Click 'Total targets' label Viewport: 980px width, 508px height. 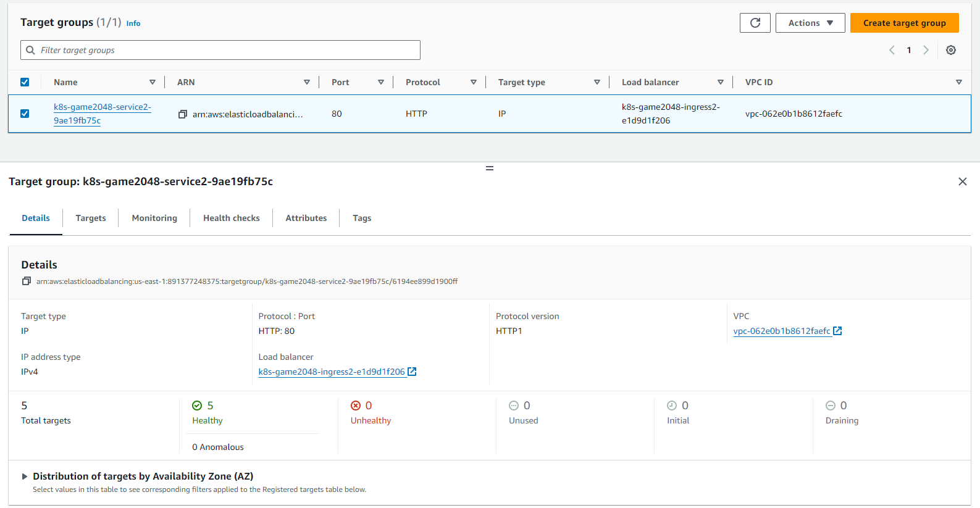click(46, 420)
